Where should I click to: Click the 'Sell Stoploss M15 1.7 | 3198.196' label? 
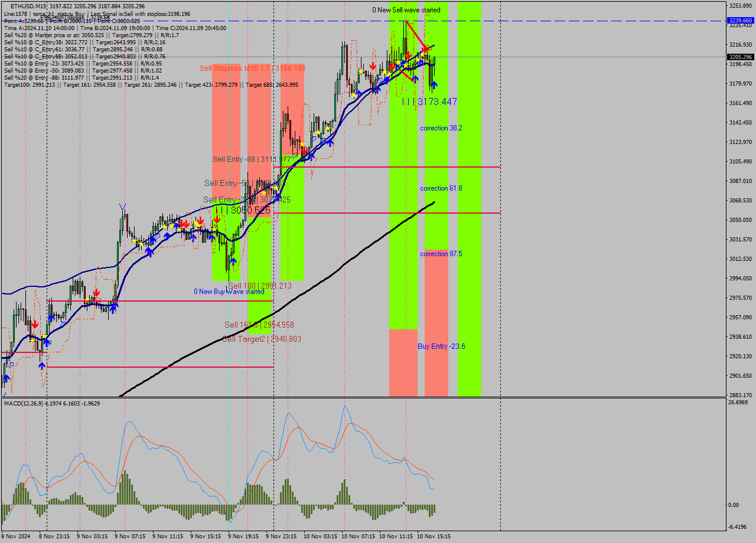252,68
